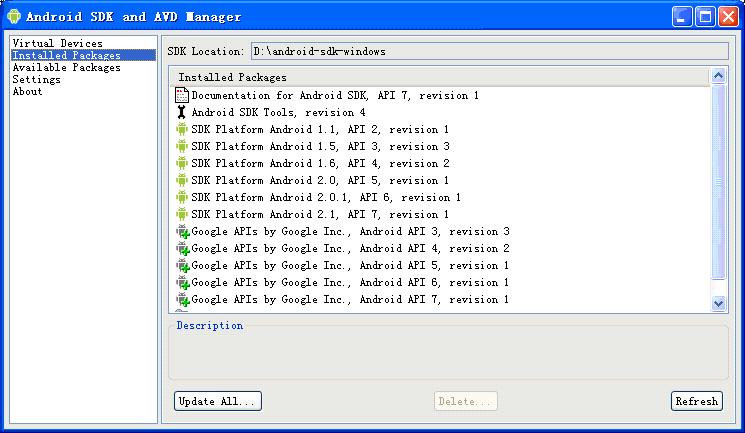Viewport: 745px width, 433px height.
Task: Click the Android SDK Tools wrench icon
Action: [x=181, y=113]
